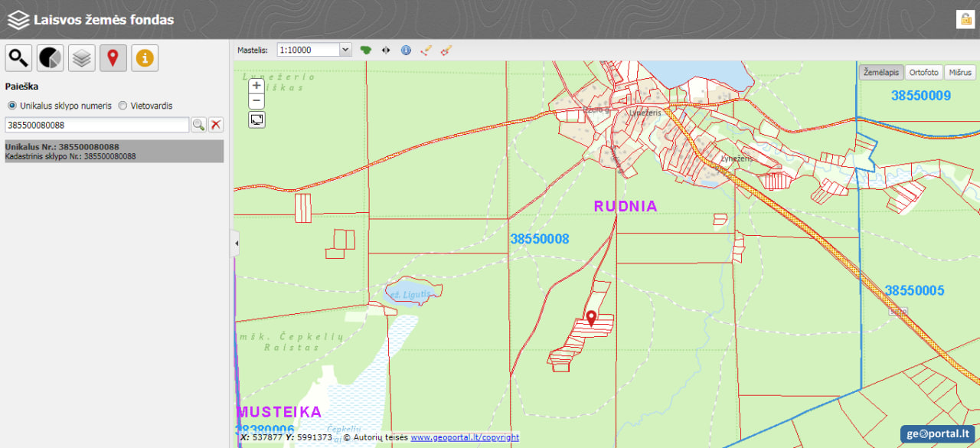Screen dimensions: 980x448
Task: Activate the measure area polygon tool
Action: [446, 50]
